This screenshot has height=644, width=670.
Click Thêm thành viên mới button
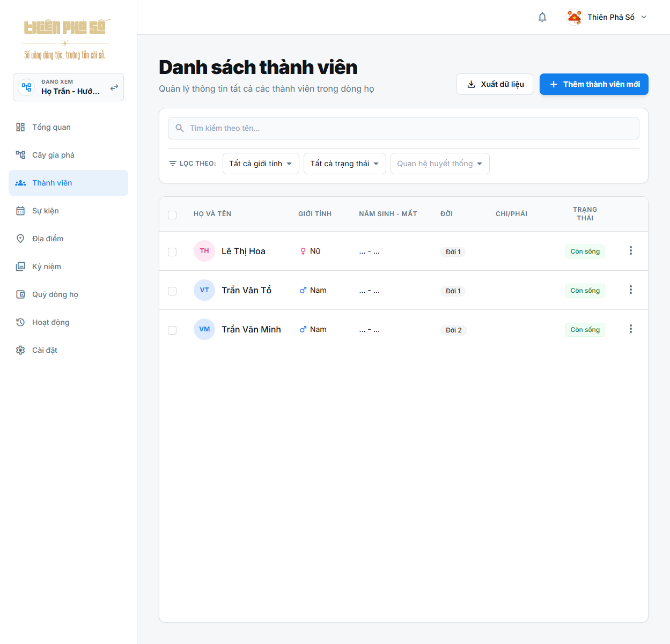click(594, 84)
